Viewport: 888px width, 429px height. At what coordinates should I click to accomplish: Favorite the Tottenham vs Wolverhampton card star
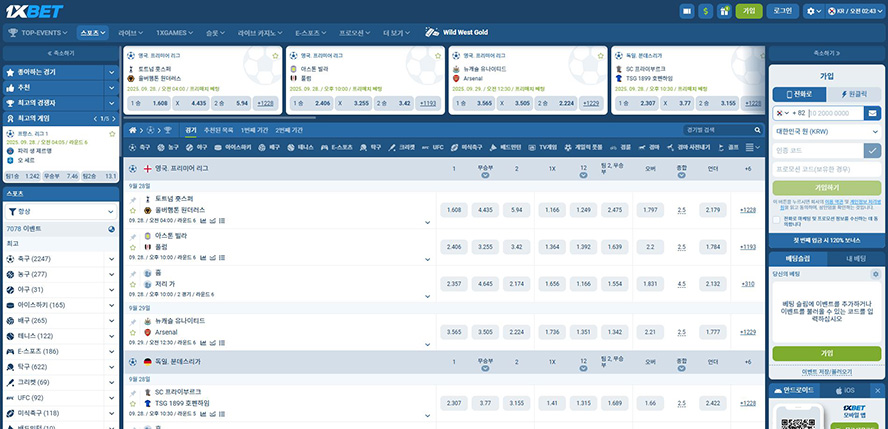click(x=274, y=54)
